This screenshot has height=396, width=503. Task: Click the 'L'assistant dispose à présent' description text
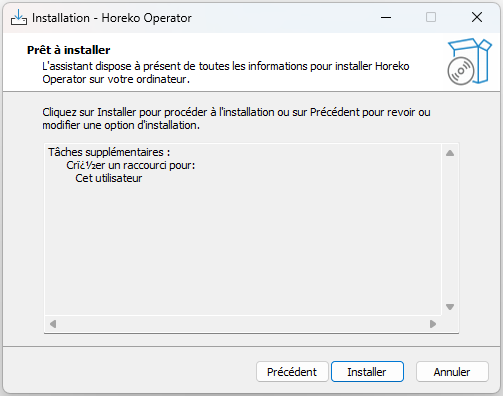coord(226,73)
